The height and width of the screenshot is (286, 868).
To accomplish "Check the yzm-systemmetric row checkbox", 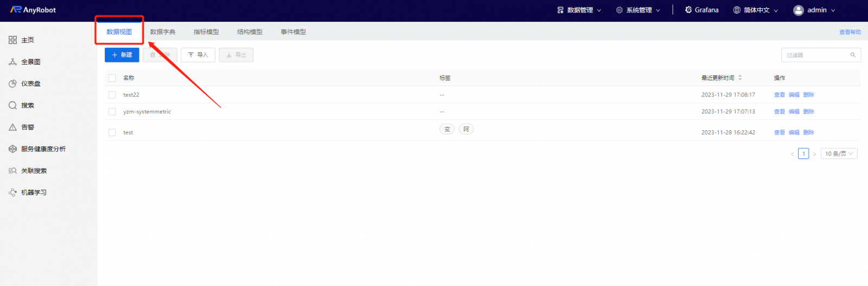I will [x=112, y=111].
